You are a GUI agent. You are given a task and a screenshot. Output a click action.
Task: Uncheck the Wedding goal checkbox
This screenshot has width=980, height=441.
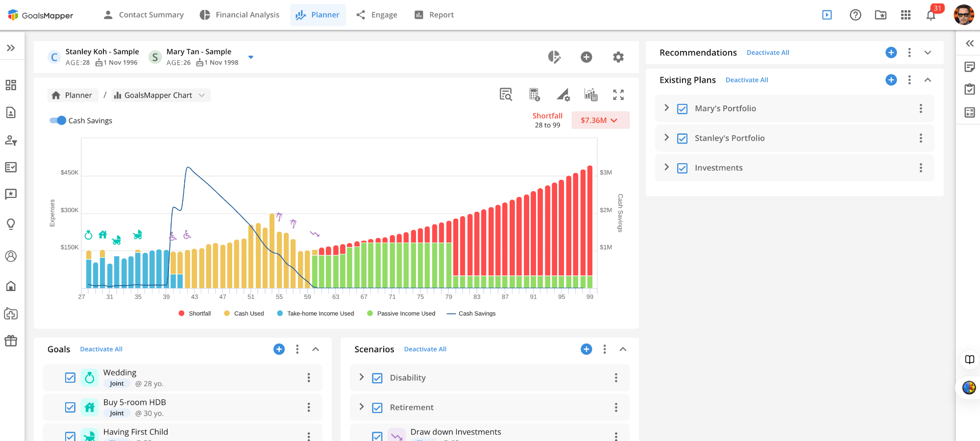click(70, 378)
